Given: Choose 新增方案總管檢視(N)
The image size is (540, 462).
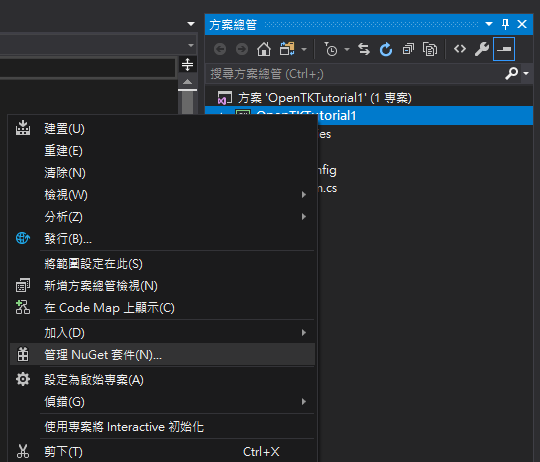Looking at the screenshot, I should (x=162, y=286).
